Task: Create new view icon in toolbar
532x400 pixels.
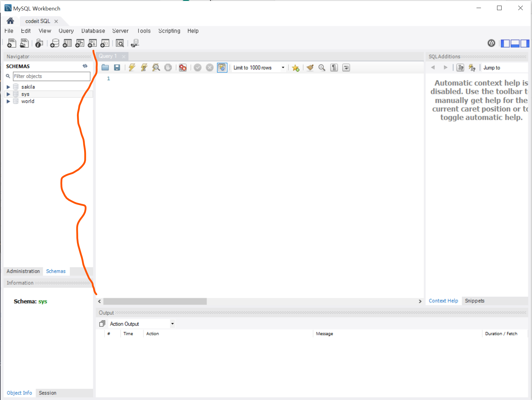Action: click(80, 43)
